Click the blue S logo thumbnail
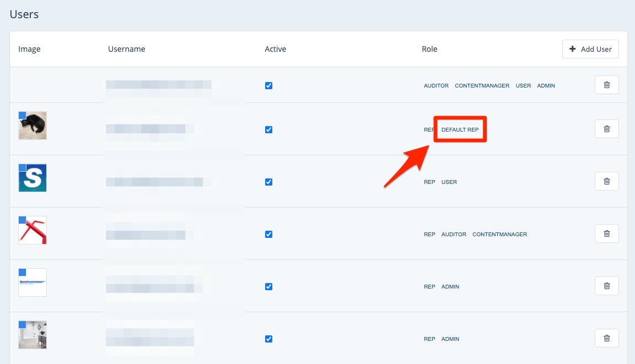Screen dimensions: 635x364 pos(33,178)
